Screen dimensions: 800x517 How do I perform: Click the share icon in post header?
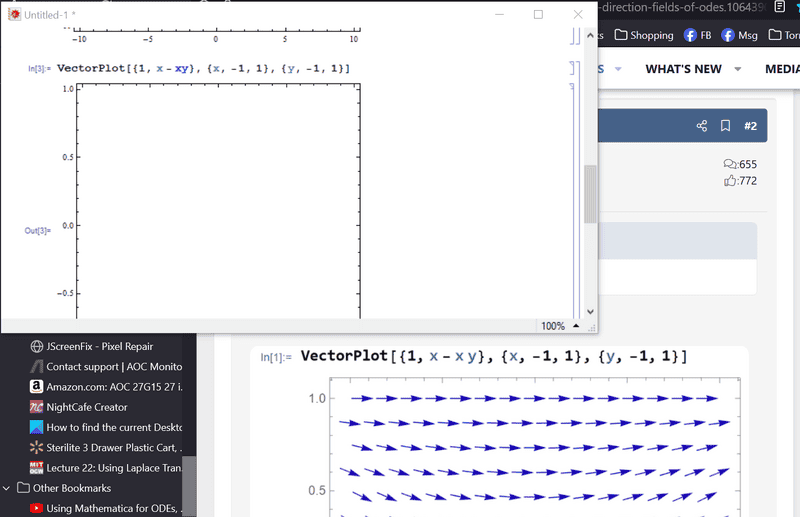tap(701, 126)
